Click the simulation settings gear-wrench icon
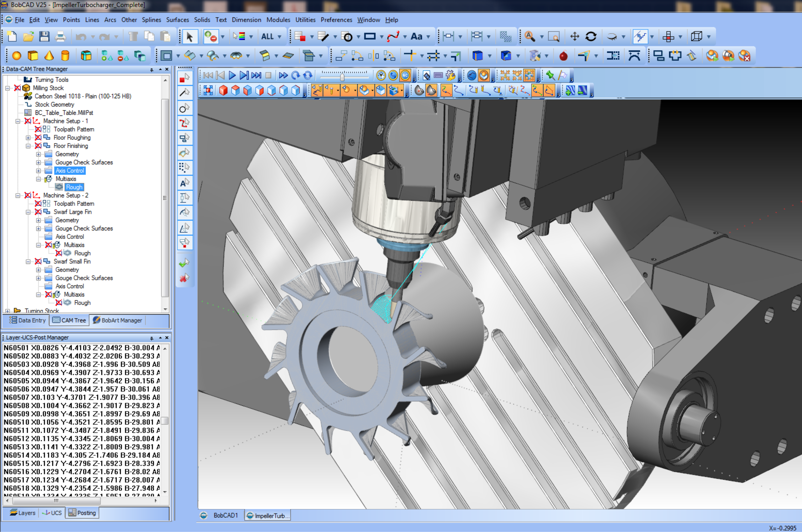 tap(450, 75)
